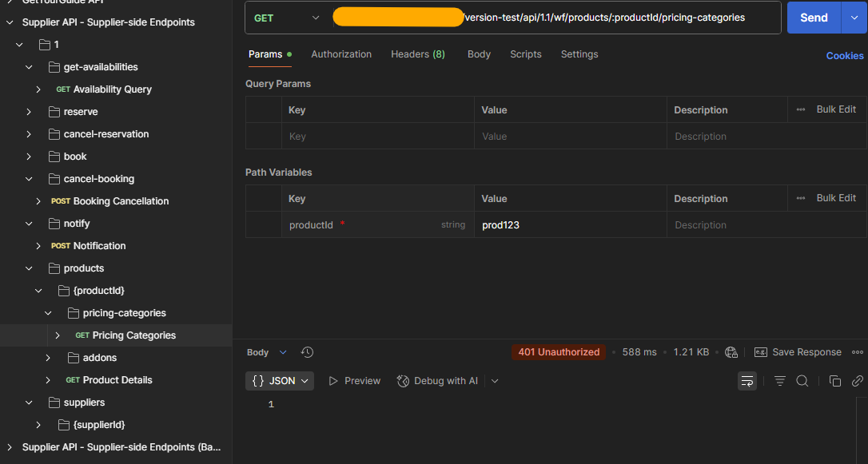Open the Scripts tab

[525, 54]
